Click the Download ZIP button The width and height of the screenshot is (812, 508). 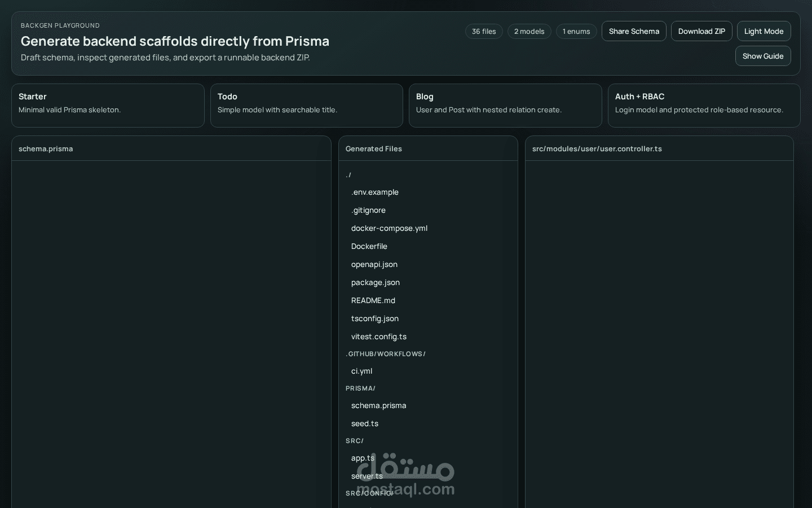tap(701, 31)
